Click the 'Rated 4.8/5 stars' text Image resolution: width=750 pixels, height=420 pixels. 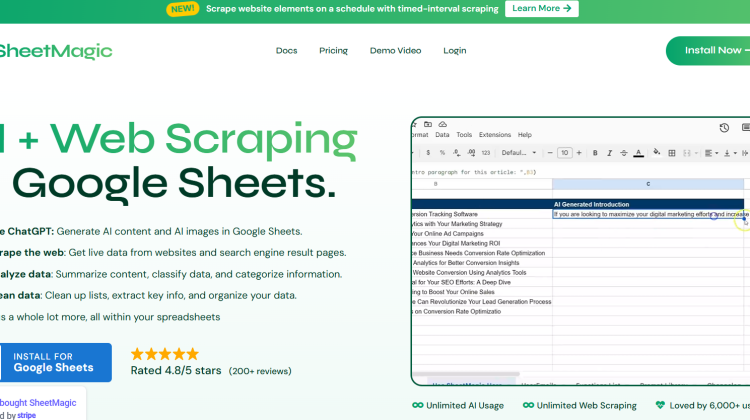(176, 371)
